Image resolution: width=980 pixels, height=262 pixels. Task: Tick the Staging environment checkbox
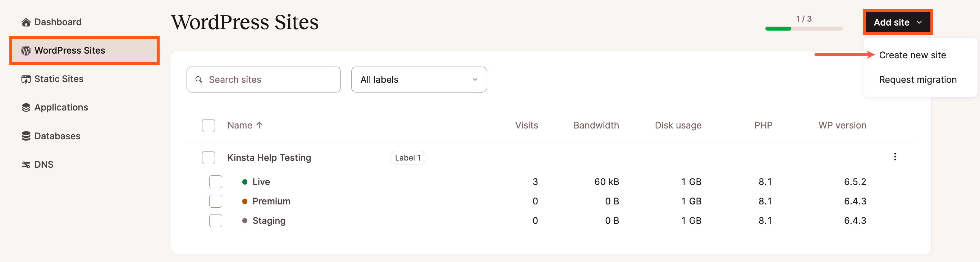point(216,221)
